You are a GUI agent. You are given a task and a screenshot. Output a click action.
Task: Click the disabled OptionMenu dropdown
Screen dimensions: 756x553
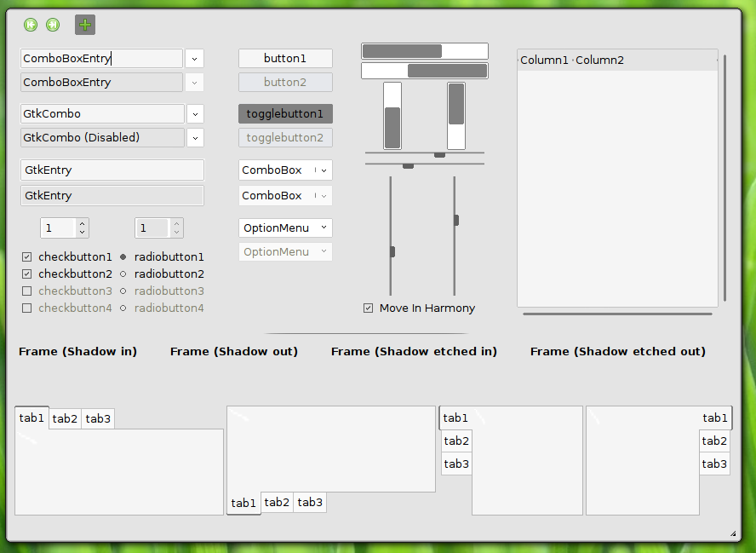(285, 251)
